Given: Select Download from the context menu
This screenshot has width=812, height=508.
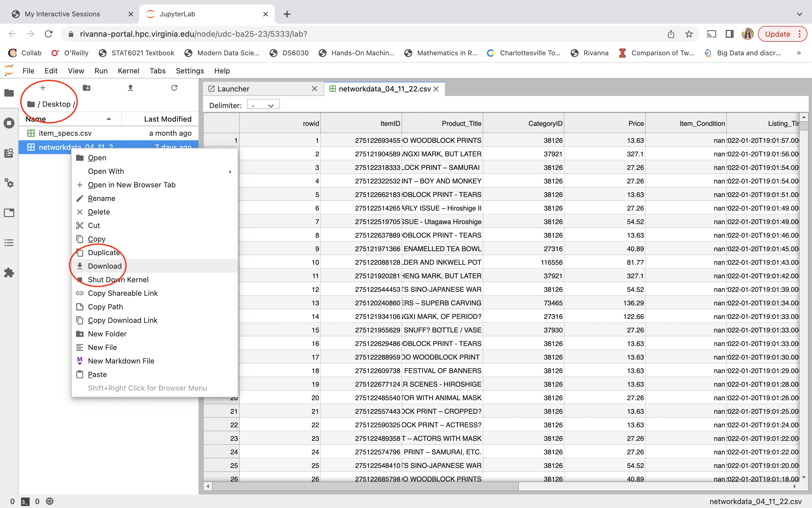Looking at the screenshot, I should click(154, 266).
